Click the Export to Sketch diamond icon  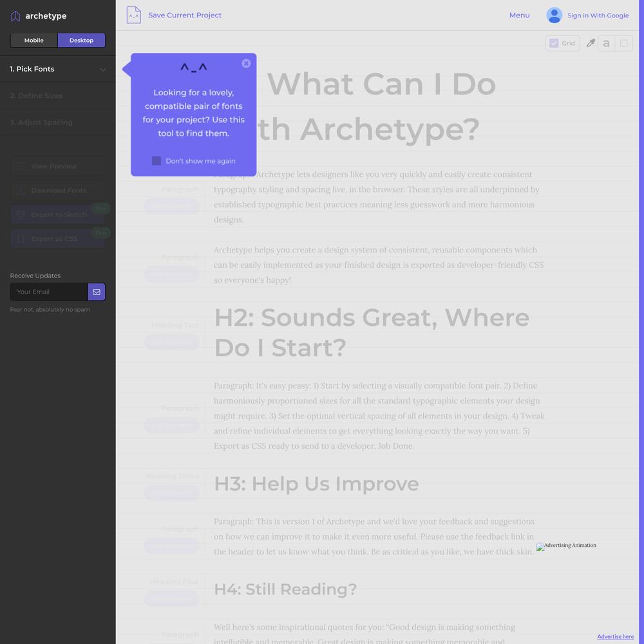pyautogui.click(x=20, y=214)
